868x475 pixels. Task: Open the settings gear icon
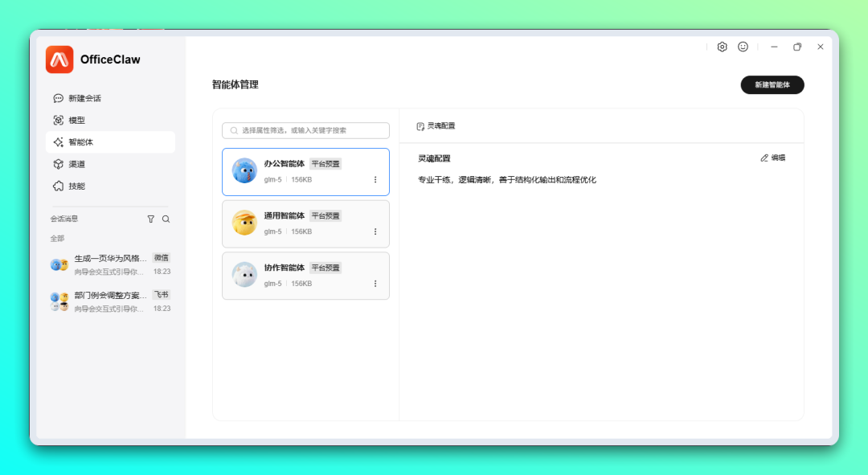coord(722,47)
